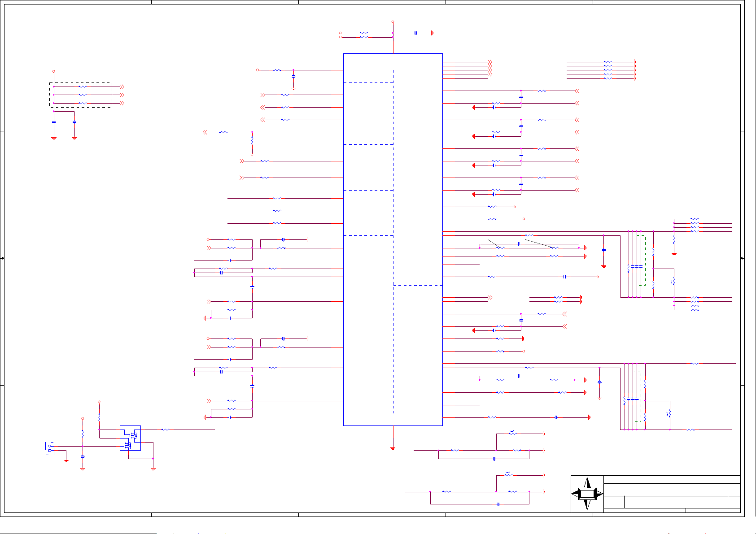Select the resistor on the dual MOSFET output line
756x534 pixels.
point(166,430)
